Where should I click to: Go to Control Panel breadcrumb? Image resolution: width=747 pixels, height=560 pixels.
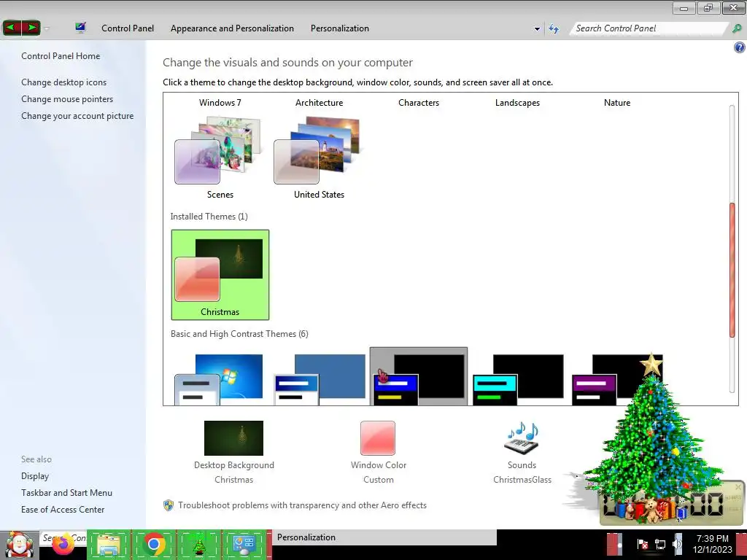128,28
